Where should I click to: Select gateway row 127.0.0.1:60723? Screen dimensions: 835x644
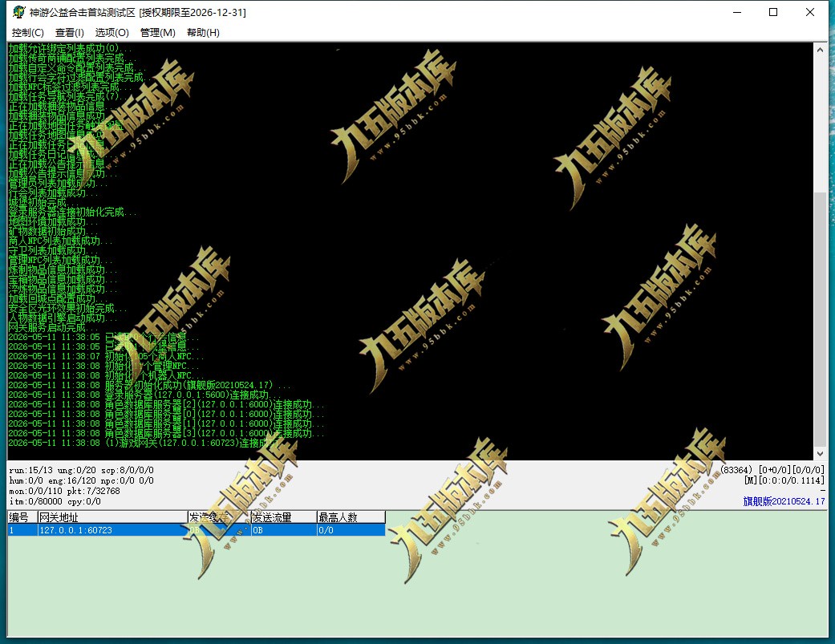point(196,530)
